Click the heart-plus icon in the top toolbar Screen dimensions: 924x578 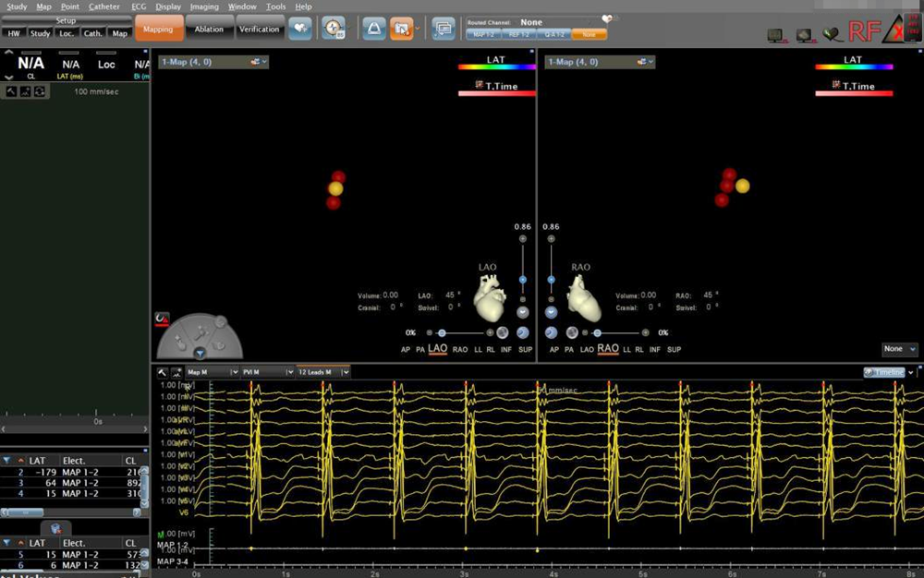(x=299, y=29)
